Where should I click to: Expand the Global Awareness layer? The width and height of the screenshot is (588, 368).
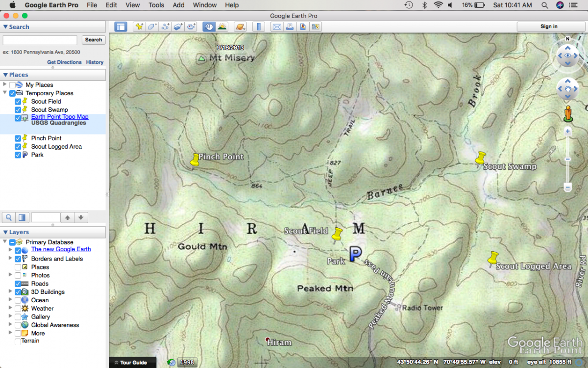10,324
